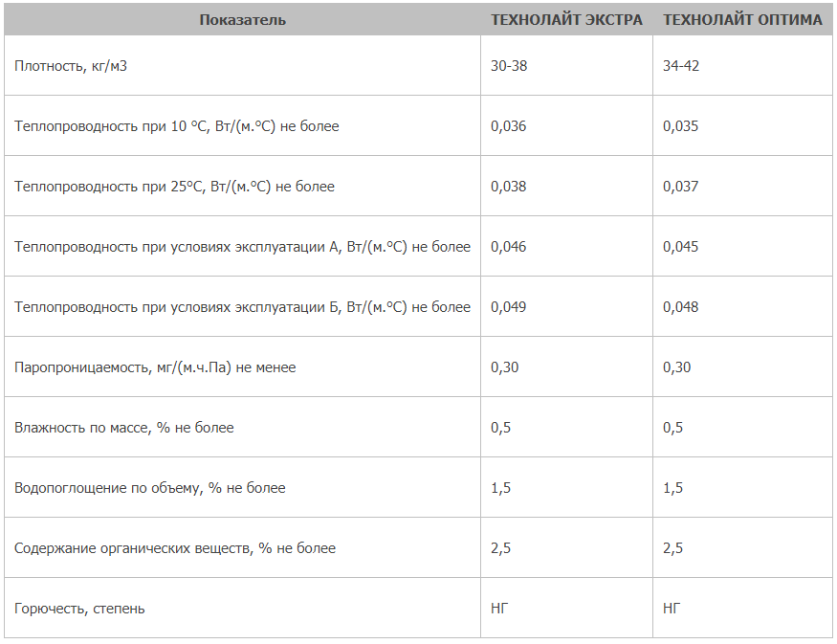
Task: Click the value 0,038 cell
Action: (508, 187)
